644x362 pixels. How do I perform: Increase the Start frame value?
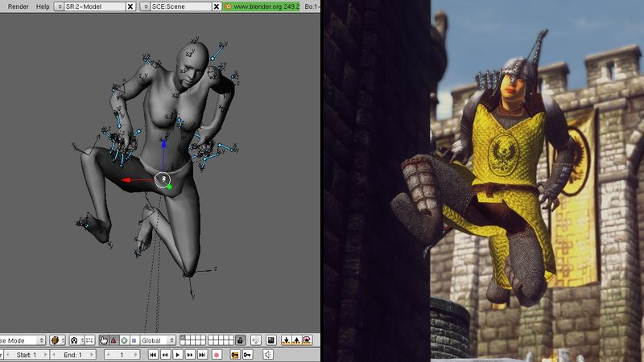(x=45, y=355)
